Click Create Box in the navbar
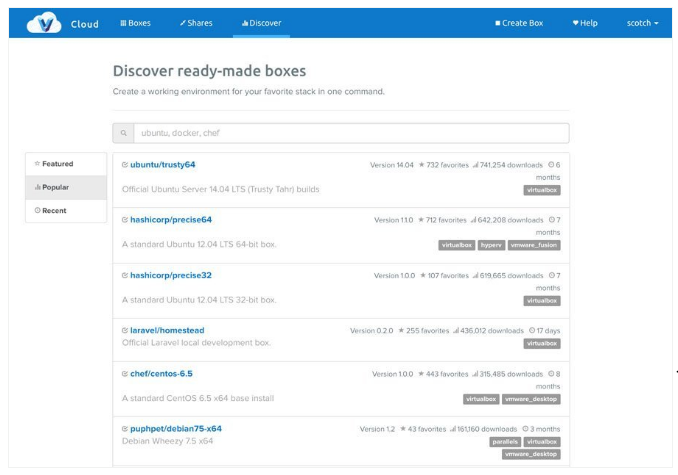This screenshot has height=475, width=678. [x=519, y=23]
